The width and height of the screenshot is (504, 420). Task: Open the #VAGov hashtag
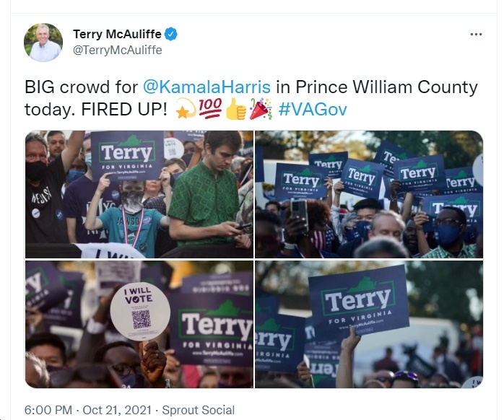coord(313,109)
